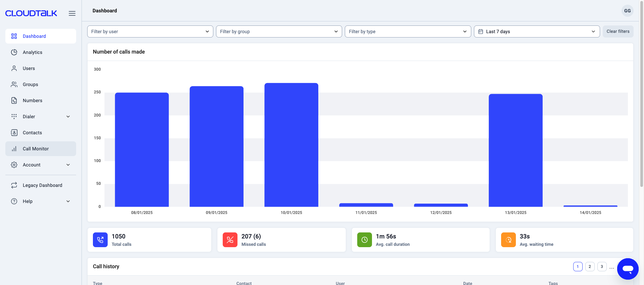Open Analytics from the sidebar
The height and width of the screenshot is (285, 644).
pos(41,52)
